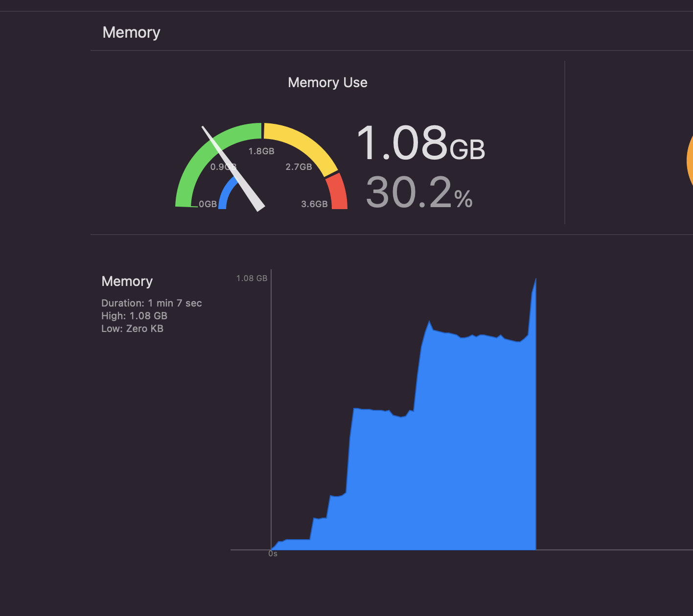Screen dimensions: 693x616
Task: Click the 0GB gauge label
Action: click(x=208, y=204)
